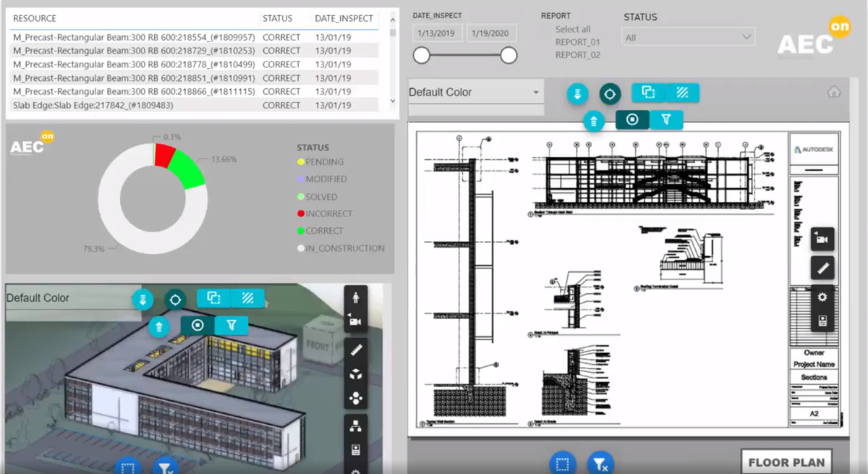
Task: Select row Slab Edge:Slab Edge:217842_(#1809483)
Action: pos(194,105)
